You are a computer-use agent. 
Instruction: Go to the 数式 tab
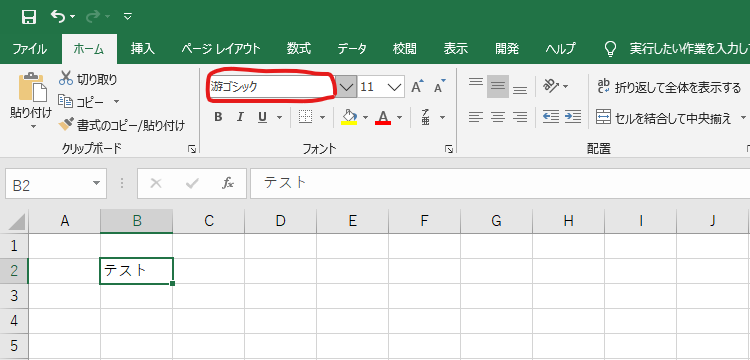click(x=299, y=49)
